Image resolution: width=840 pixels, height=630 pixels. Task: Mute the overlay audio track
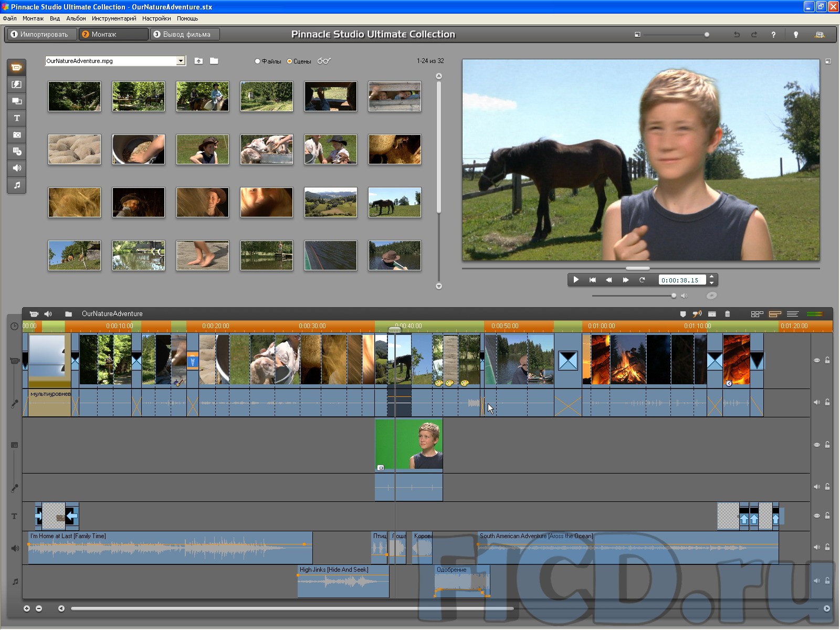pos(817,487)
